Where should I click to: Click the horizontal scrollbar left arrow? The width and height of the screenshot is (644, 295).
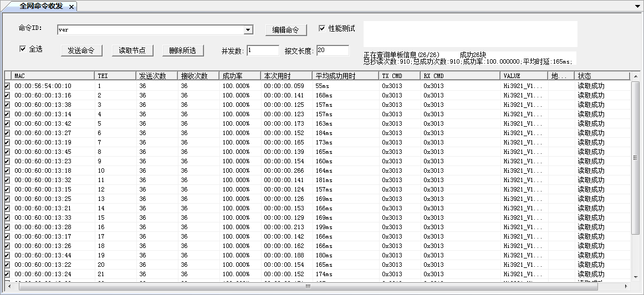(9, 286)
